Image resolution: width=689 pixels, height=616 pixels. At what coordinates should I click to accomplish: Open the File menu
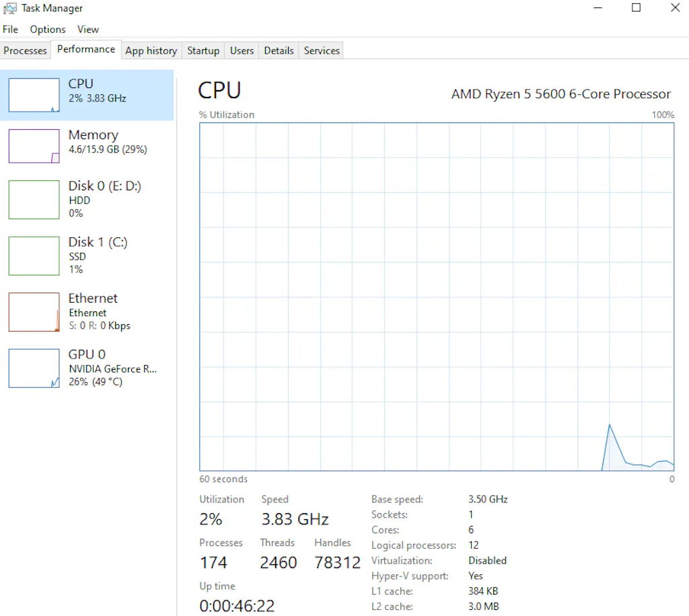[x=10, y=29]
